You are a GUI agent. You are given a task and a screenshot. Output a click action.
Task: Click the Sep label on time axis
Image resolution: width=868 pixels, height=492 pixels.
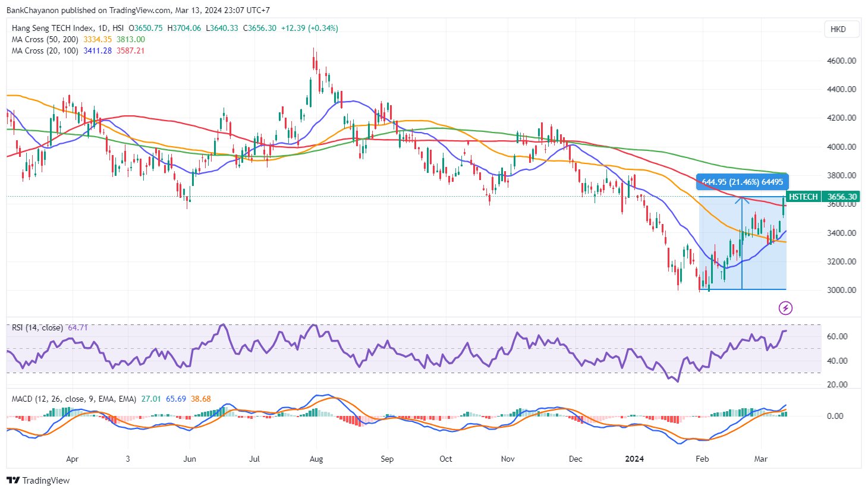(x=387, y=459)
